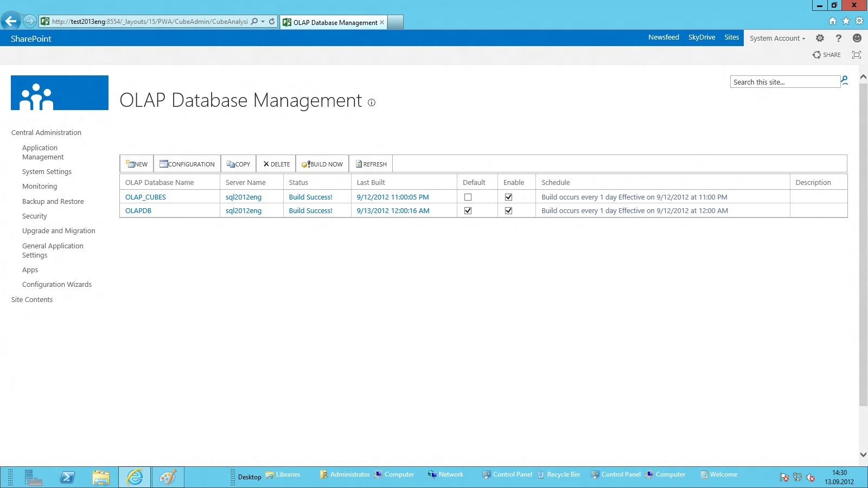The height and width of the screenshot is (488, 868).
Task: Open Paint icon in the taskbar
Action: [x=168, y=477]
